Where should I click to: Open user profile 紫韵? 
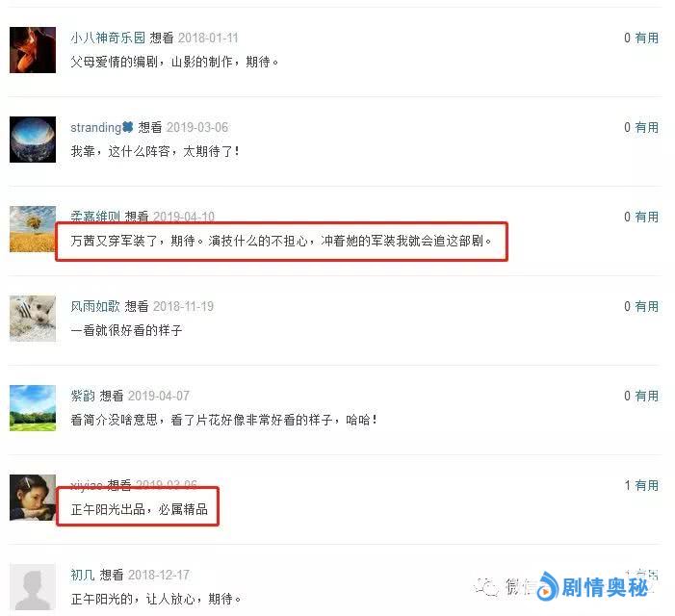point(83,396)
